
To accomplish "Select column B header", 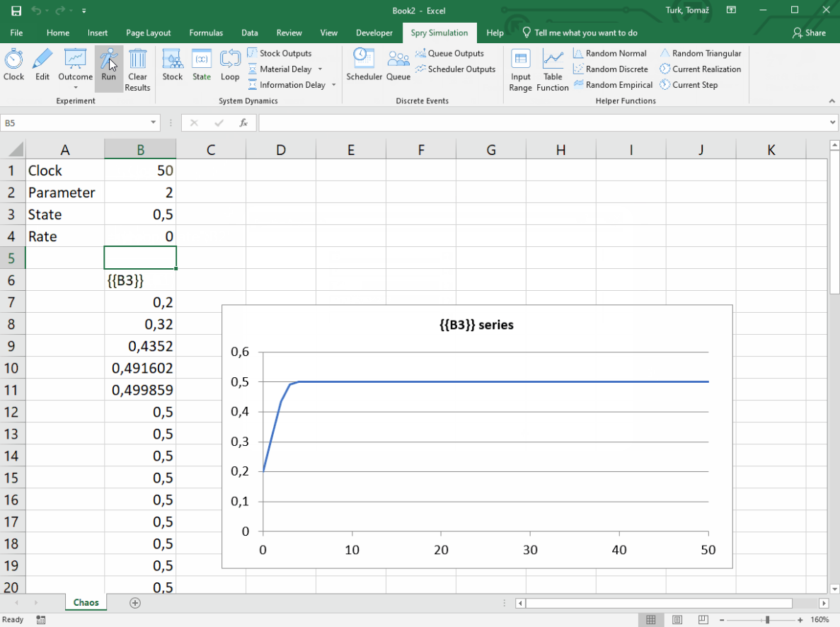I will 140,149.
